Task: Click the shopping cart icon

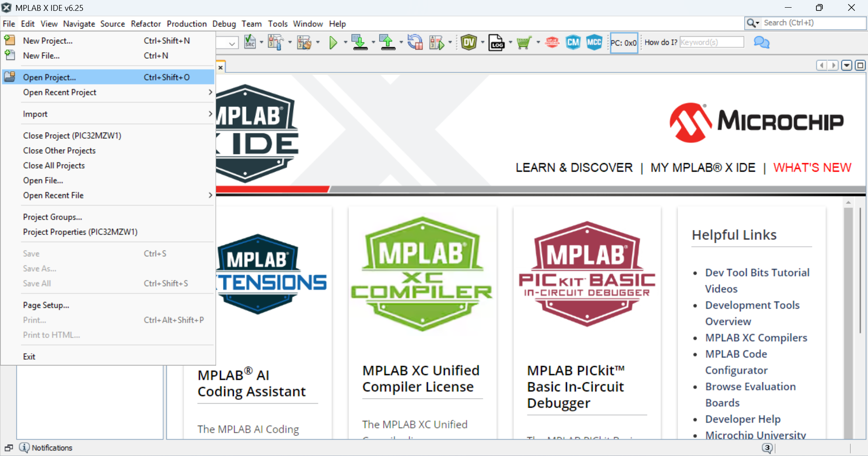Action: click(x=524, y=42)
